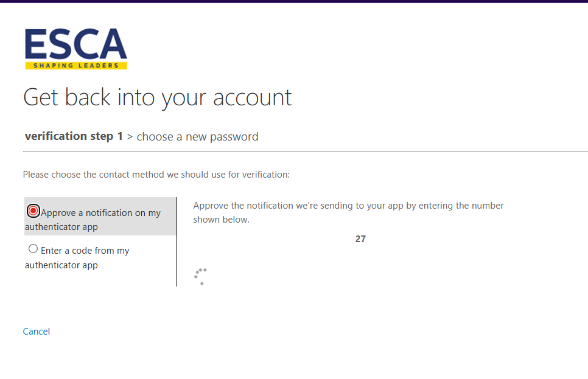Click "choose a new password" step label

click(x=197, y=136)
